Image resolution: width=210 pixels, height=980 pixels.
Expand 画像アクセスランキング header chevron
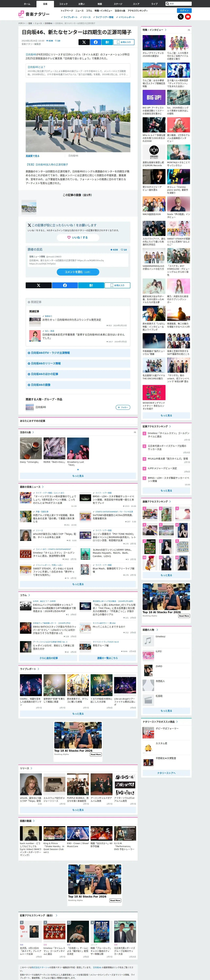(x=170, y=501)
